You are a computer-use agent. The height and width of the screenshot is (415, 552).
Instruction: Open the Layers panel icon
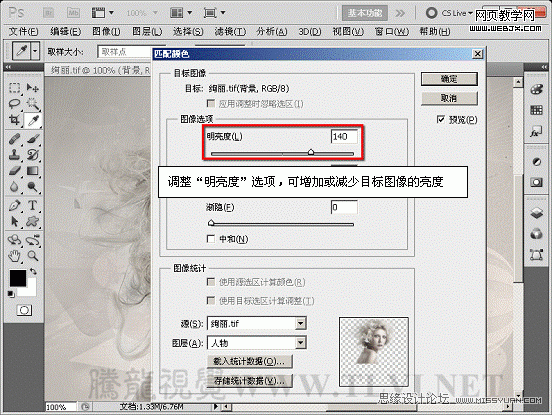[536, 213]
